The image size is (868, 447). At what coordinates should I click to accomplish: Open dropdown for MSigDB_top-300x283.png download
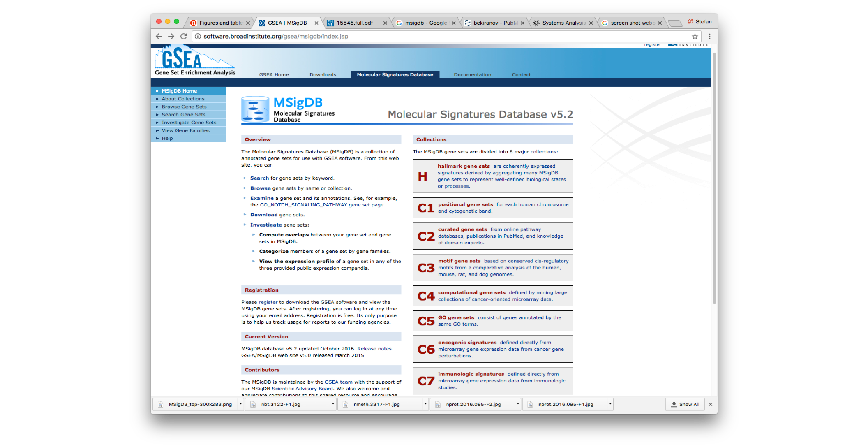(240, 404)
